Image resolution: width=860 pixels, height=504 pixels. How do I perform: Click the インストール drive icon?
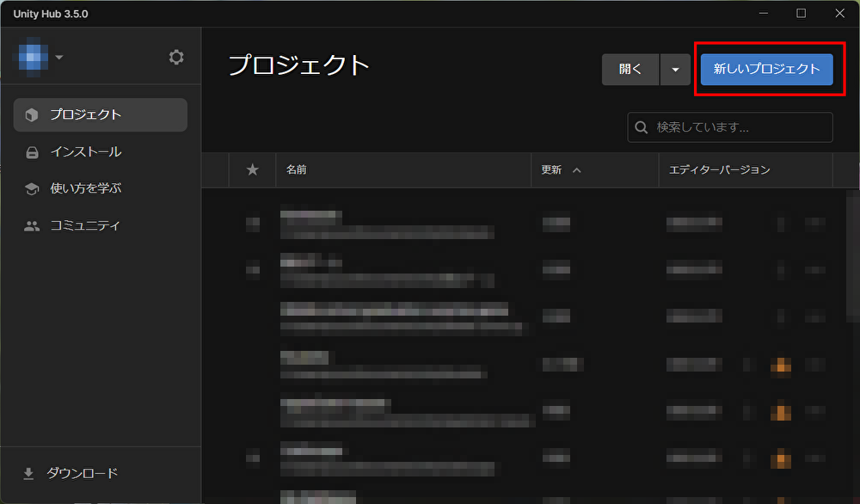[x=33, y=152]
